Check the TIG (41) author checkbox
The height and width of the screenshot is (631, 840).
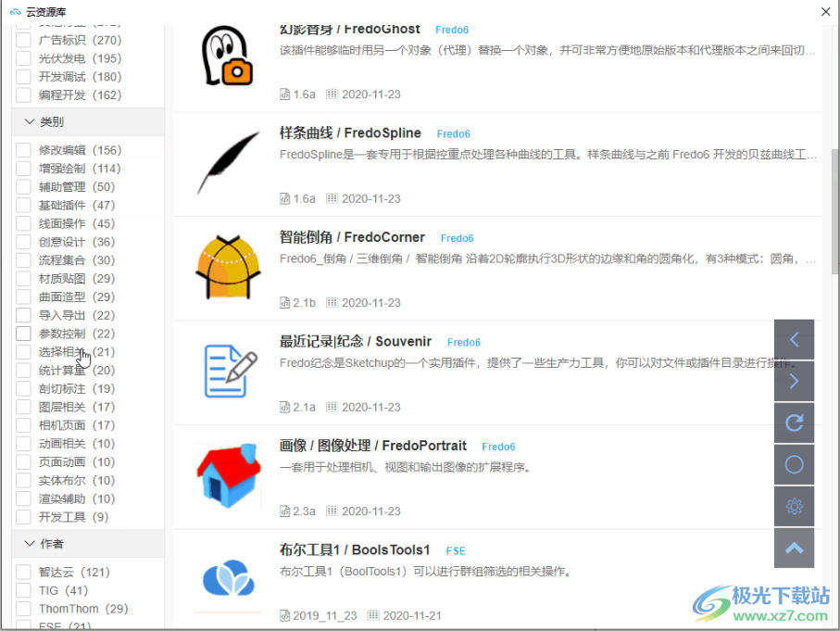pyautogui.click(x=23, y=590)
